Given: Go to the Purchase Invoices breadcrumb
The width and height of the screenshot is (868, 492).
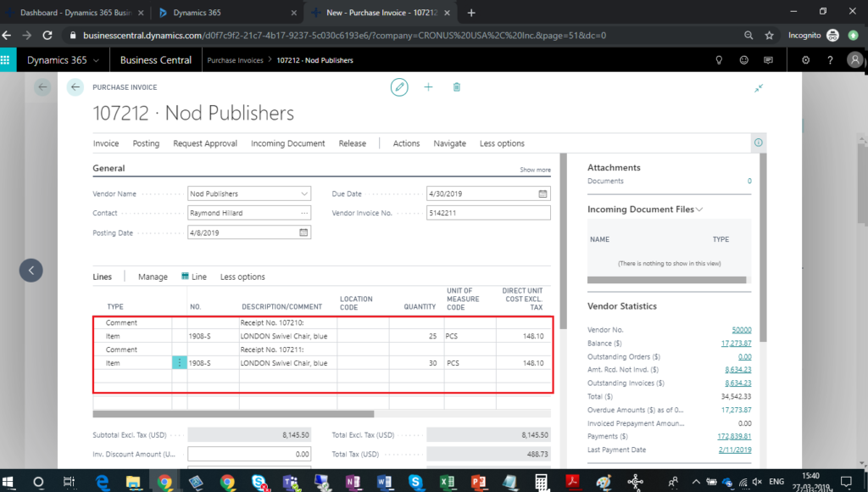Looking at the screenshot, I should point(236,60).
